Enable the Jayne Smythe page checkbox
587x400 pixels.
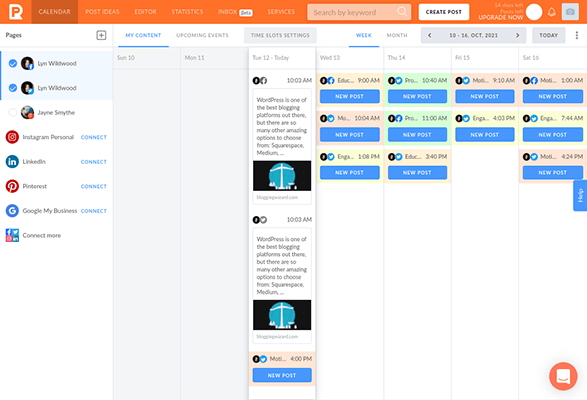click(13, 112)
